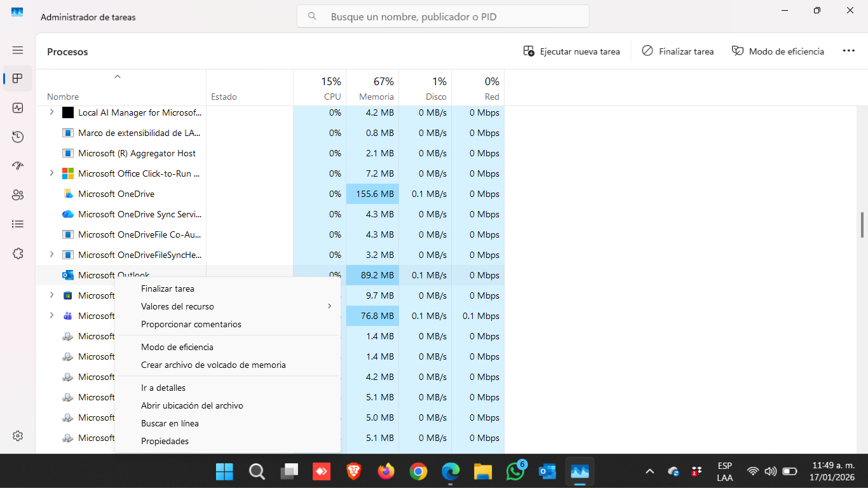The height and width of the screenshot is (488, 868).
Task: Sort by CPU column header
Action: [320, 88]
